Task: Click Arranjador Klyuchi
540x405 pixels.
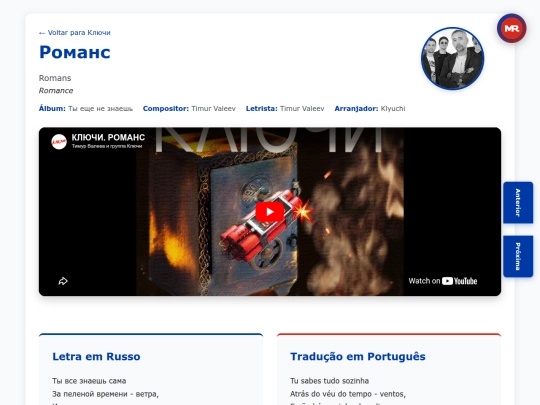Action: [370, 108]
